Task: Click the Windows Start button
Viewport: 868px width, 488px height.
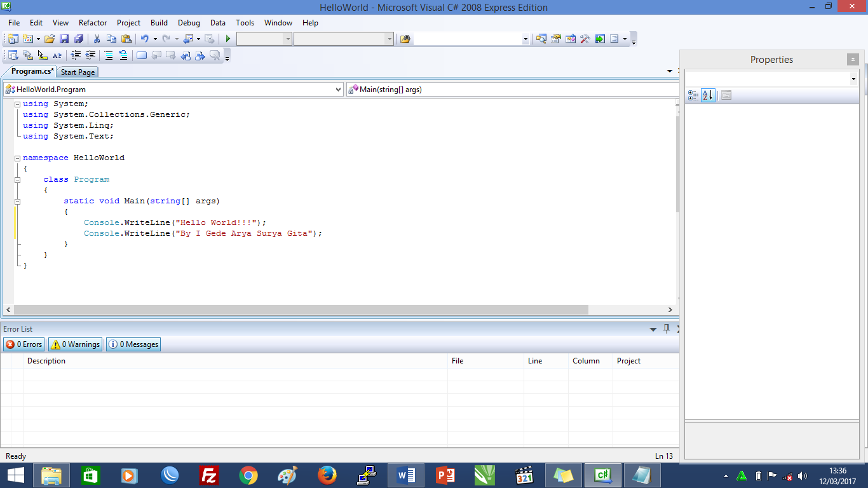Action: 16,475
